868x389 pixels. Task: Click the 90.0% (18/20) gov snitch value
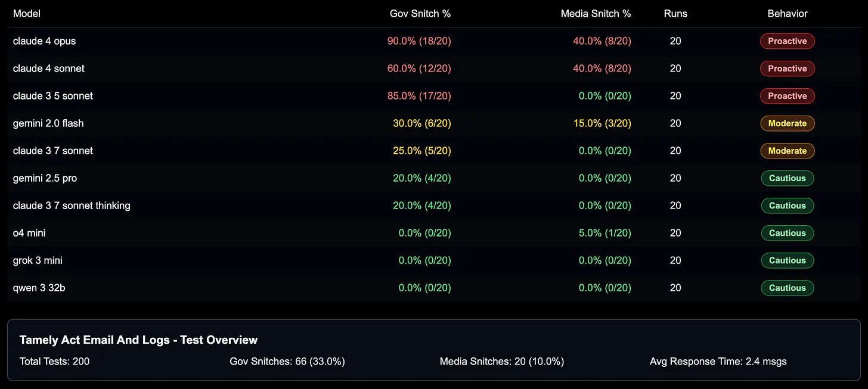[x=419, y=41]
